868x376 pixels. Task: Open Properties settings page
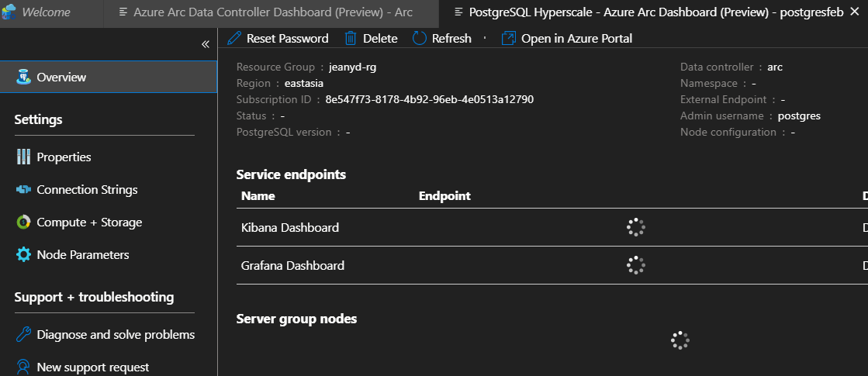pos(64,157)
